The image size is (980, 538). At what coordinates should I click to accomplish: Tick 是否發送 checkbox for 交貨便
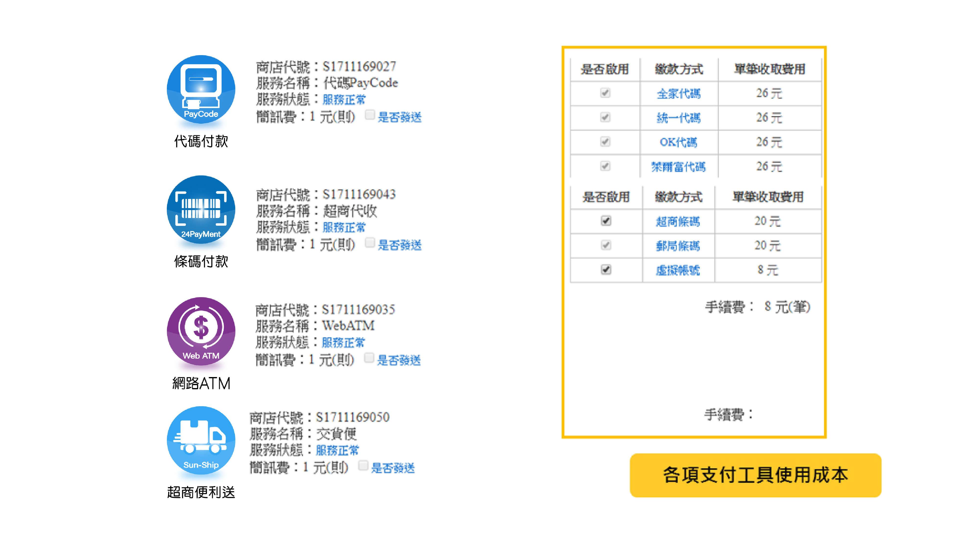coord(363,466)
